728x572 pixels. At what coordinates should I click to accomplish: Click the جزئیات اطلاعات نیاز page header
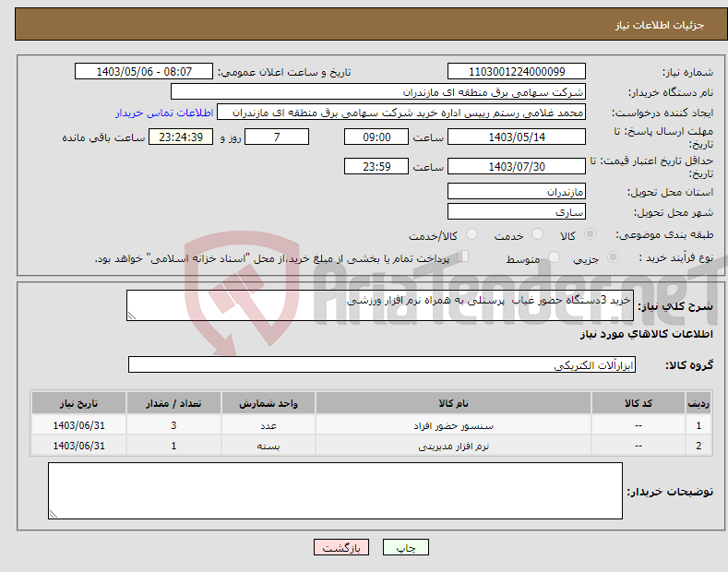660,25
